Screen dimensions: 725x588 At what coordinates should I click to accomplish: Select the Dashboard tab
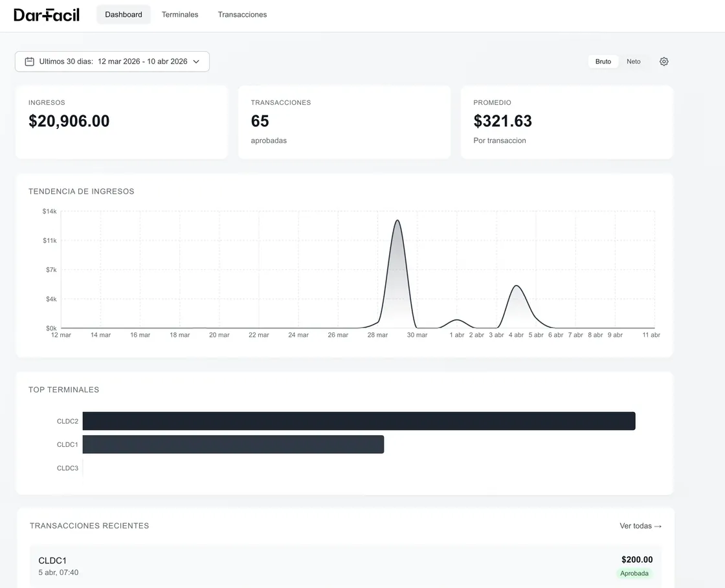pos(124,15)
